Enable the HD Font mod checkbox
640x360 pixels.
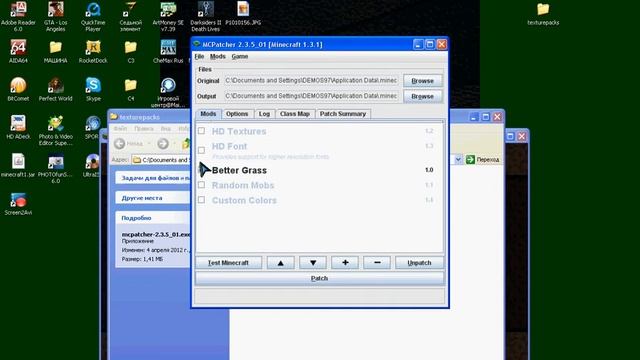[201, 150]
